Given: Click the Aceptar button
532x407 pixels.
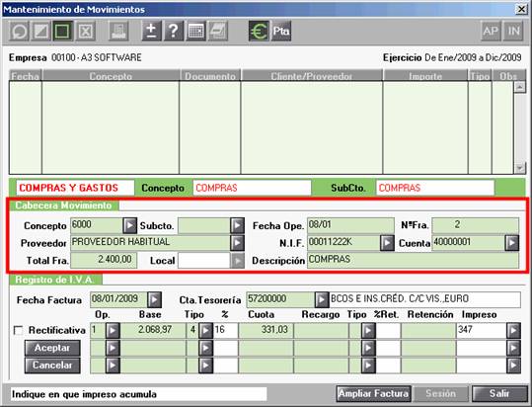Looking at the screenshot, I should [x=52, y=348].
